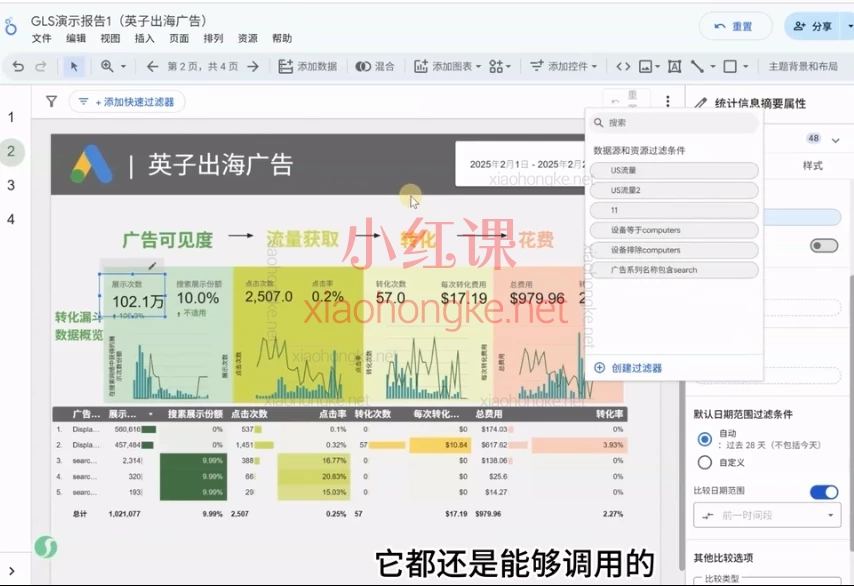Click the create filter plus icon
Viewport: 854px width, 586px height.
click(599, 368)
